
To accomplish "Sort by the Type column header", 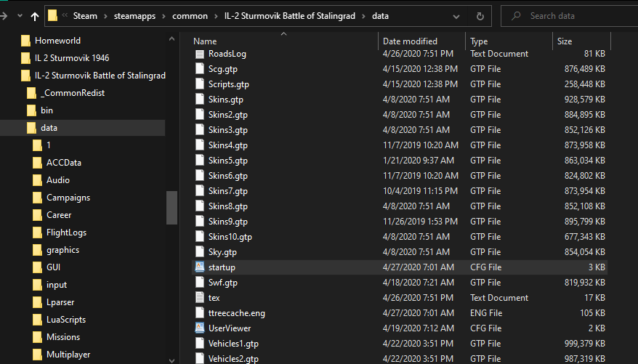I will [479, 41].
